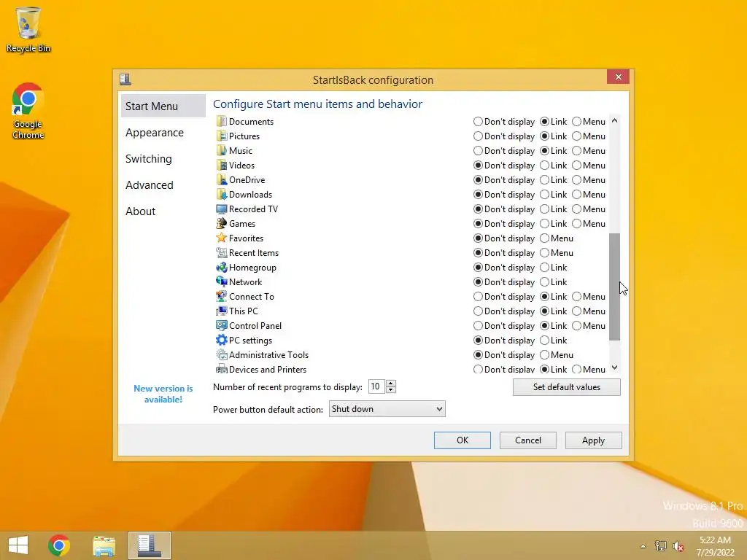
Task: Click the Control Panel icon
Action: pyautogui.click(x=222, y=326)
